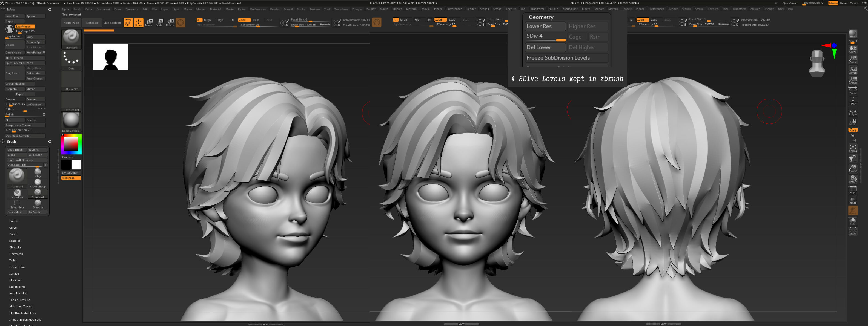
Task: Expand the FiberMesh brush section
Action: pyautogui.click(x=16, y=254)
